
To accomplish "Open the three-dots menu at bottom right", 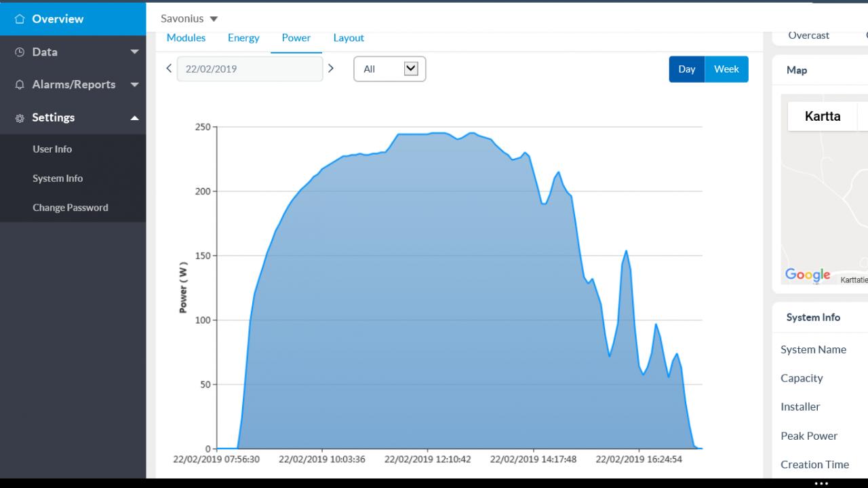I will coord(821,483).
